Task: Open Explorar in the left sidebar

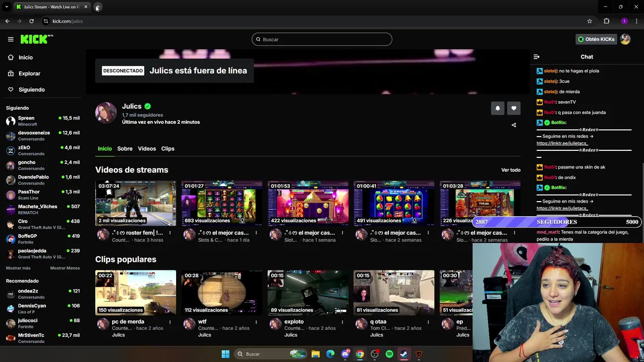Action: click(29, 73)
